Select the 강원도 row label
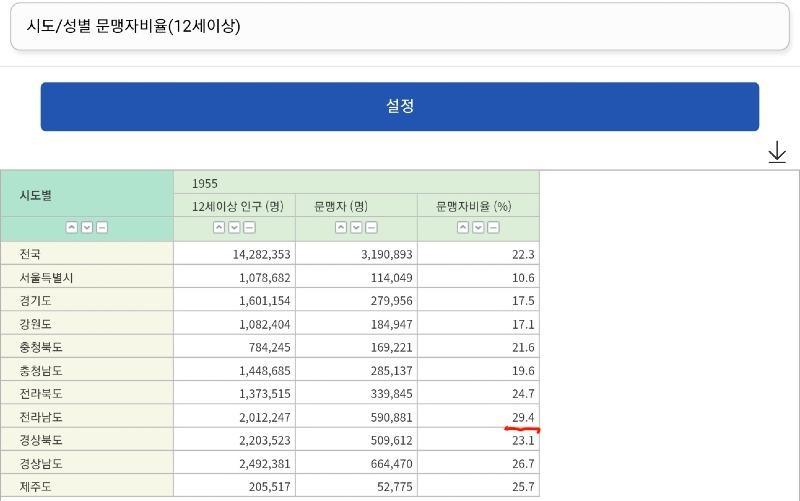Screen dimensions: 800x501 [36, 324]
